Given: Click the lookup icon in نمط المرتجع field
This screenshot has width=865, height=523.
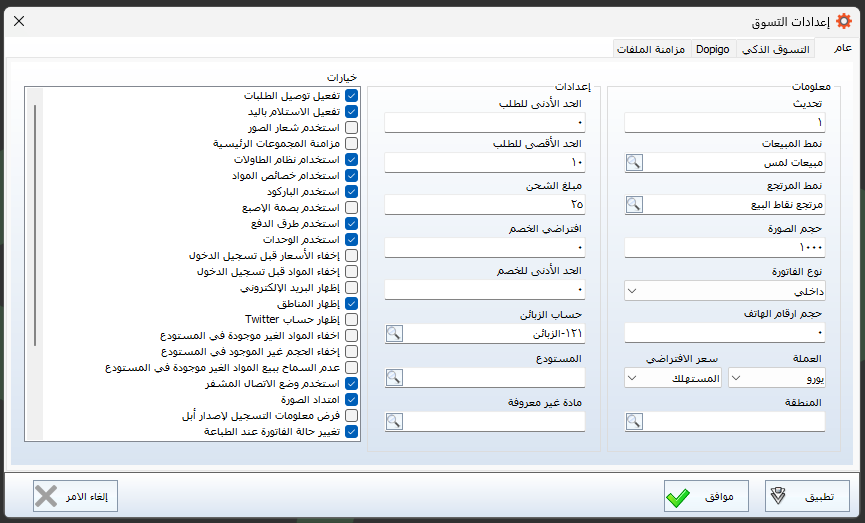Looking at the screenshot, I should [634, 204].
